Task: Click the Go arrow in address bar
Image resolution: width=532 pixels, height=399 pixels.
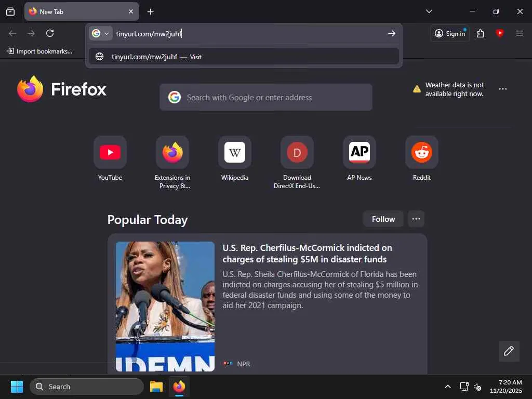Action: [x=391, y=33]
